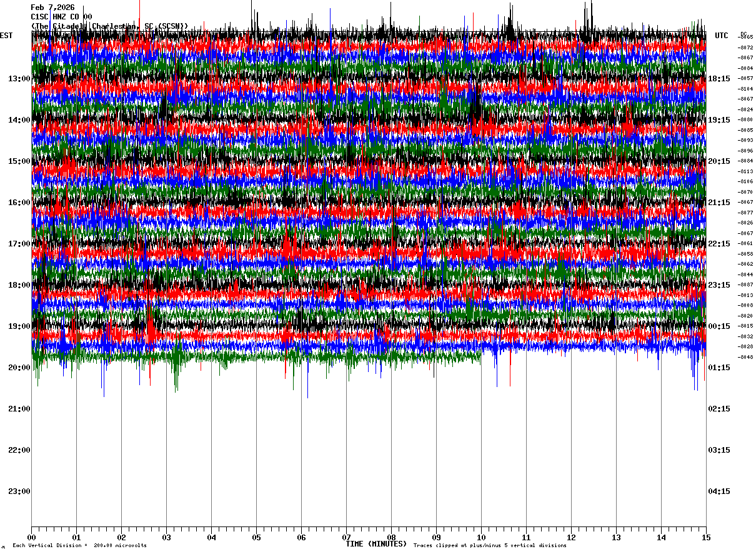
Task: Click the 21:15 UTC time label
Action: 719,203
